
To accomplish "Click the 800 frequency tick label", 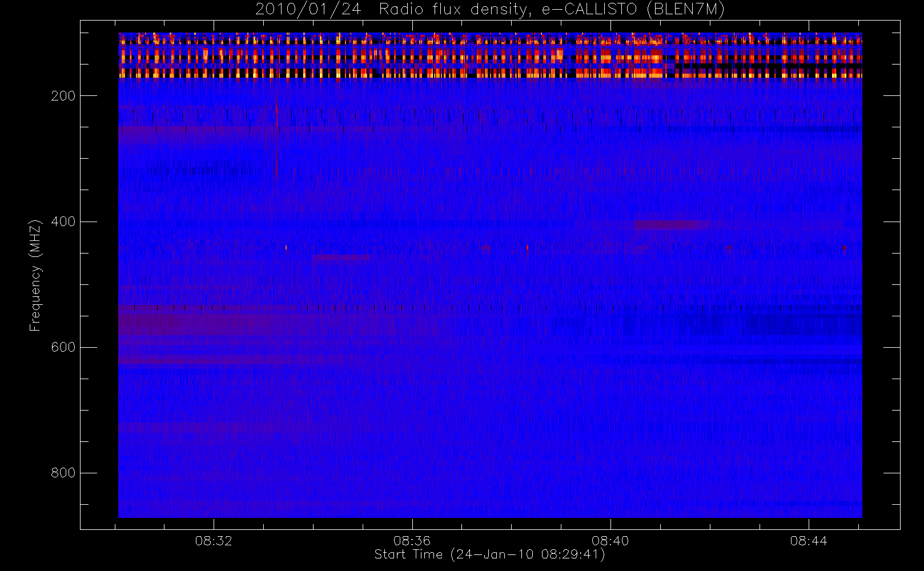I will pos(63,473).
